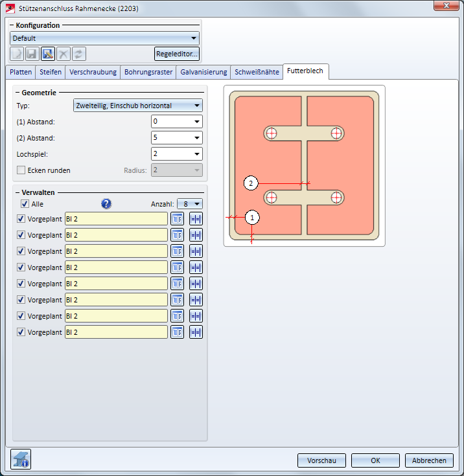Viewport: 464px width, 476px height.
Task: Open catalogue table icon in seventh Vorgeplant row
Action: (177, 316)
